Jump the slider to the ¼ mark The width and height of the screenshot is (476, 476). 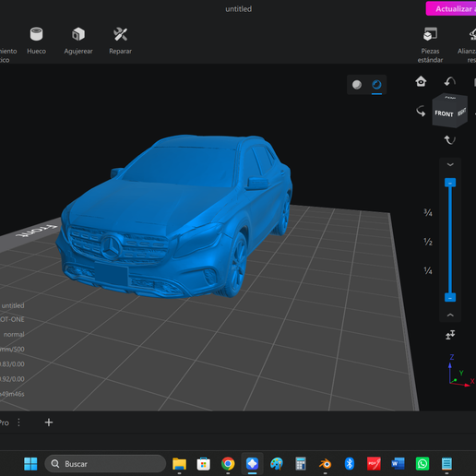pyautogui.click(x=428, y=270)
